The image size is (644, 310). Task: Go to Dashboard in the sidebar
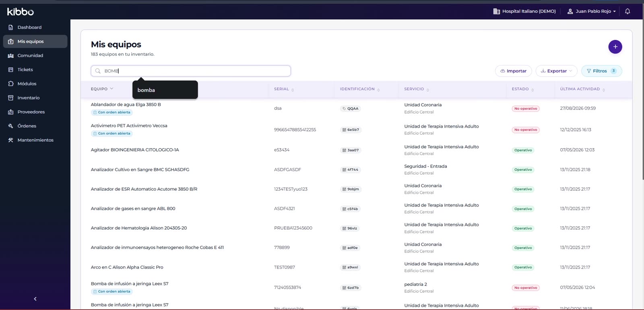(35, 27)
